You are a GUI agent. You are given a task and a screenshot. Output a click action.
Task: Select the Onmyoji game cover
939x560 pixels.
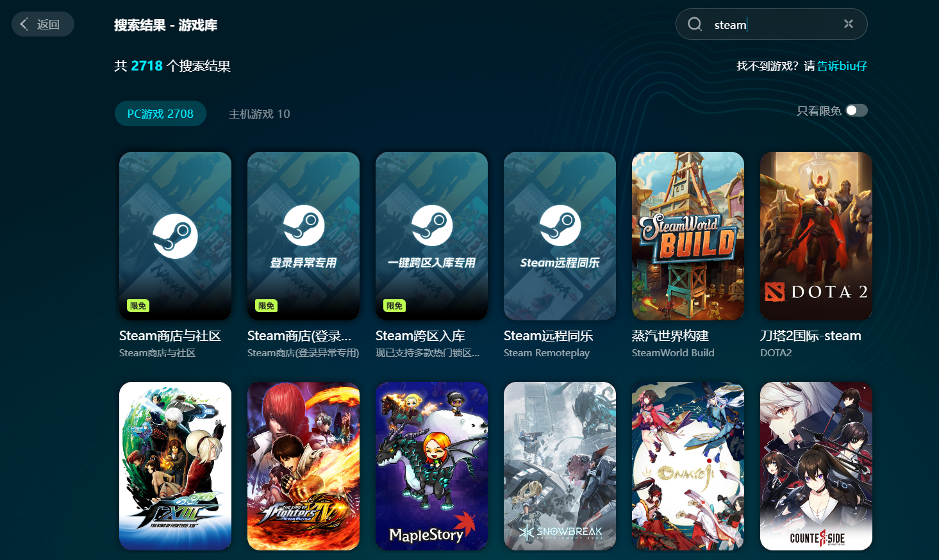[x=688, y=466]
